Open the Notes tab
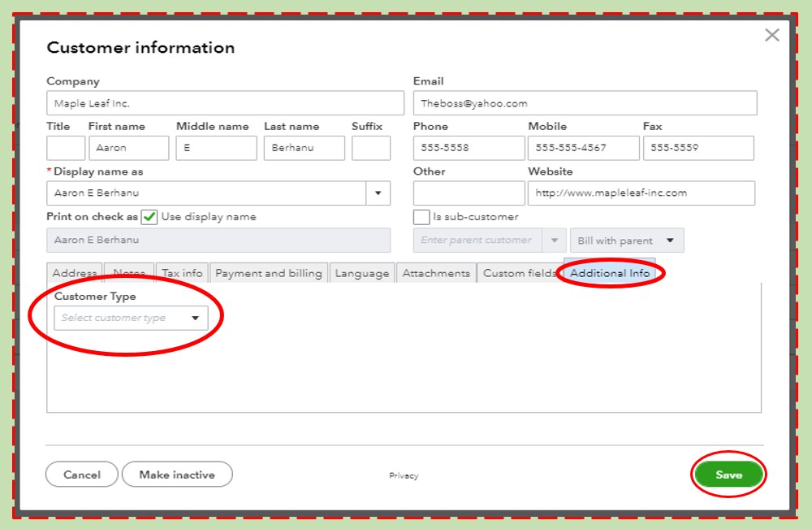This screenshot has height=529, width=812. click(129, 273)
